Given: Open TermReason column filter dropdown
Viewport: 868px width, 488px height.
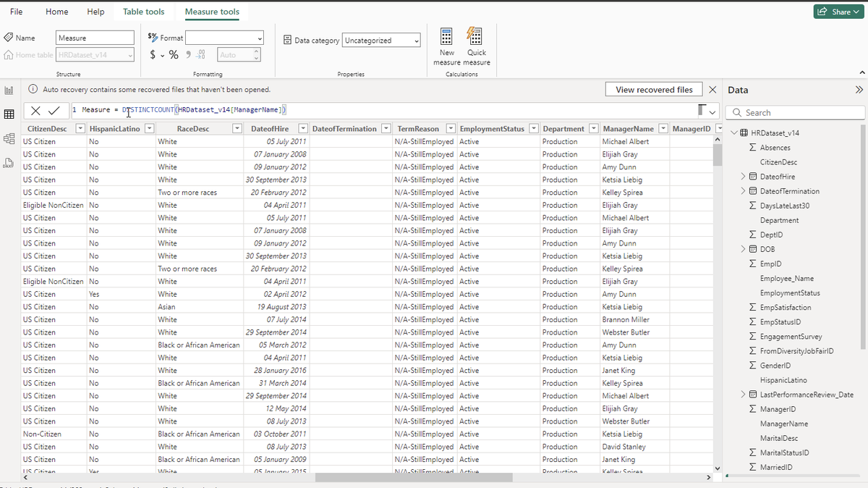Looking at the screenshot, I should pos(451,129).
